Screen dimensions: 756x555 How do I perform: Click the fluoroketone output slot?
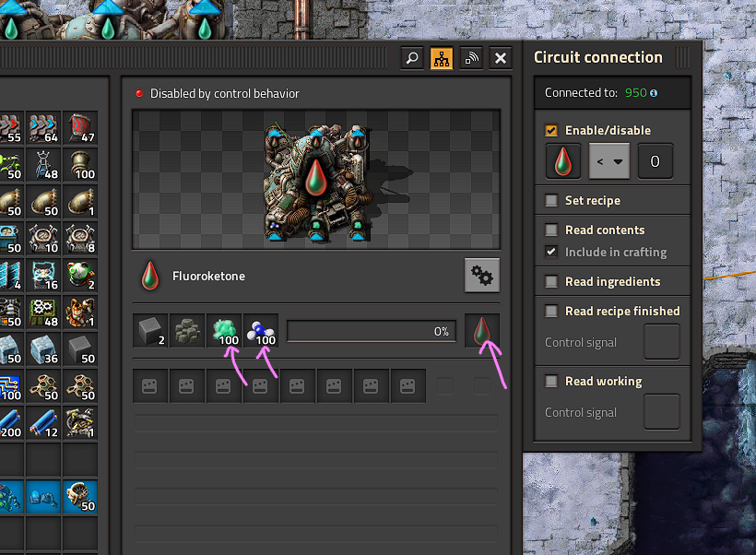(482, 331)
